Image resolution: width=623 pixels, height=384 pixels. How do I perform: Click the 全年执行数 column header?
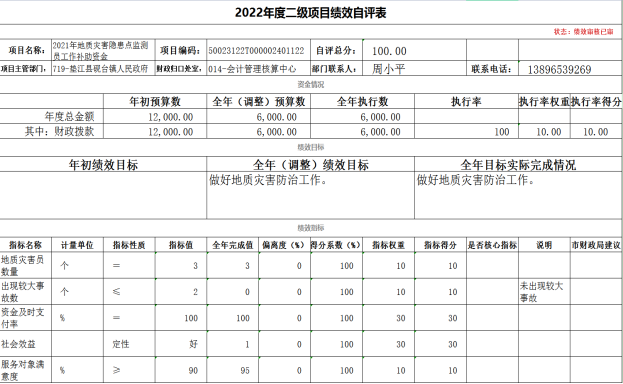coord(362,101)
